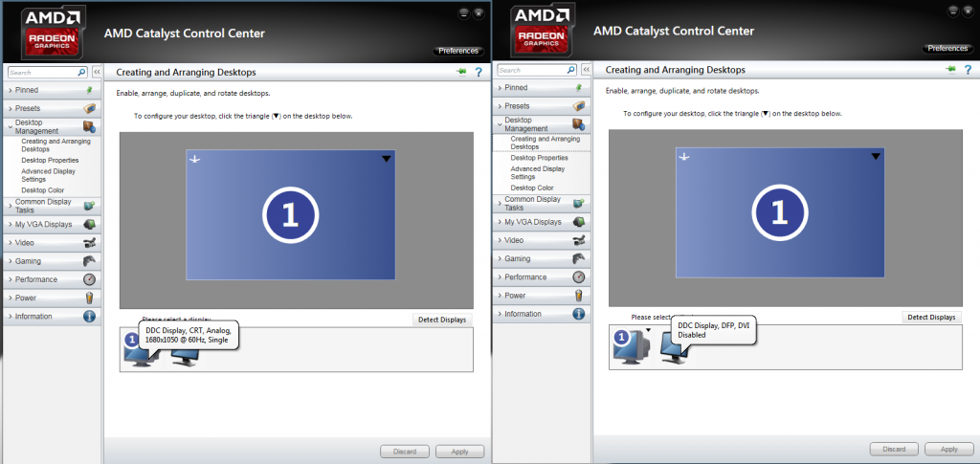Viewport: 980px width, 464px height.
Task: Click Presets icon in left window sidebar
Action: [89, 108]
